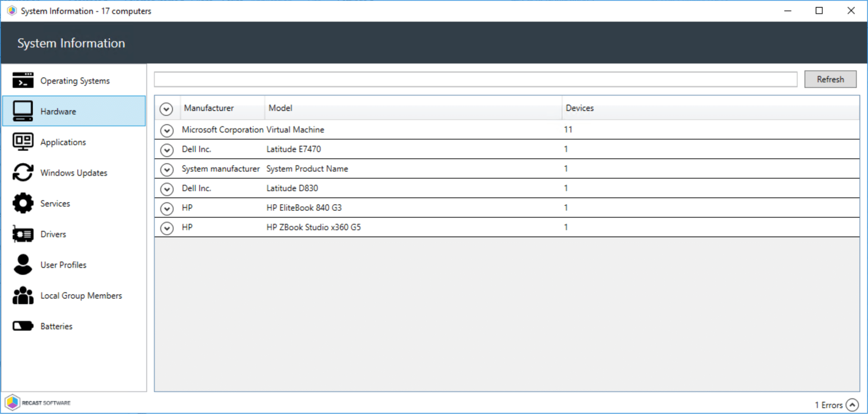The image size is (868, 414).
Task: Expand the System manufacturer row
Action: coord(167,169)
